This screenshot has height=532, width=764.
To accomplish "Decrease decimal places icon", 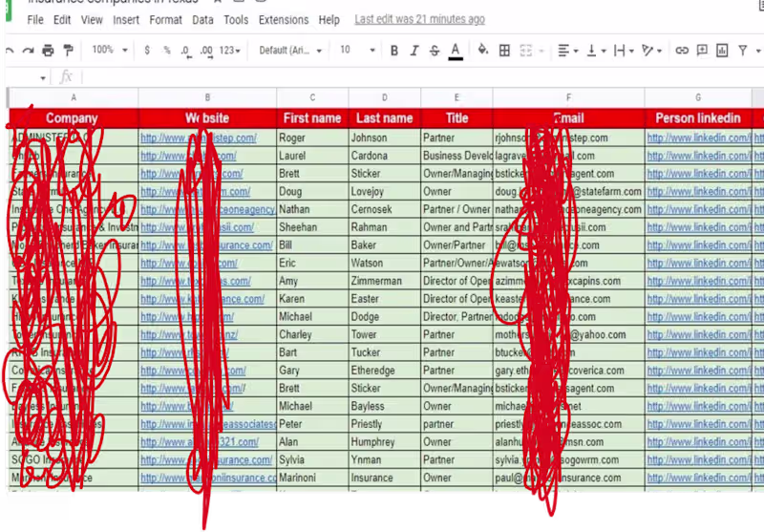I will [x=186, y=51].
